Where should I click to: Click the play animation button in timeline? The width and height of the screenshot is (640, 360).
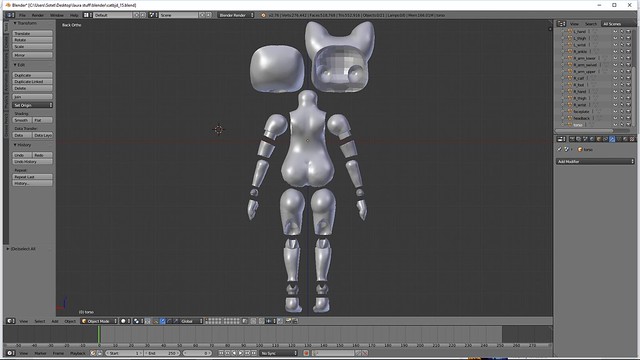coord(241,353)
